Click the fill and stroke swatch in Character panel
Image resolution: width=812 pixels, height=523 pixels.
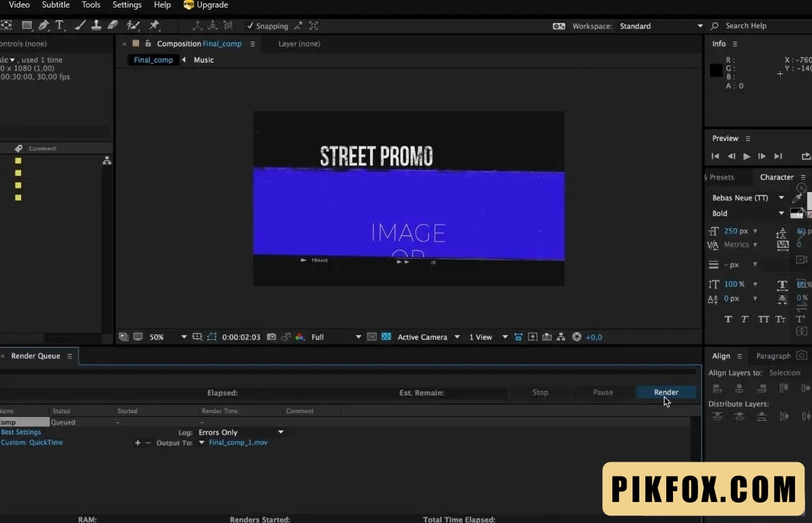pos(797,213)
